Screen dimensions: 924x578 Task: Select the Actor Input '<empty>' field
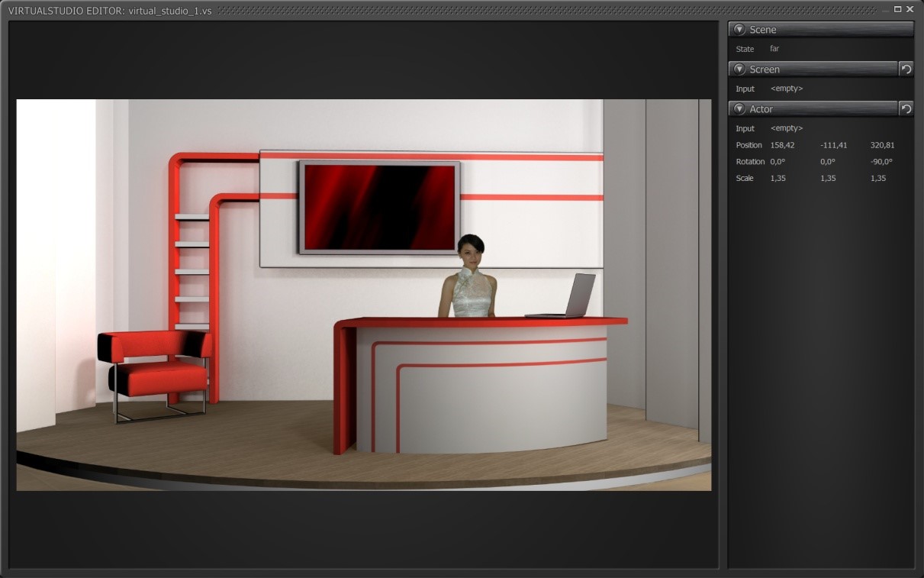point(787,128)
